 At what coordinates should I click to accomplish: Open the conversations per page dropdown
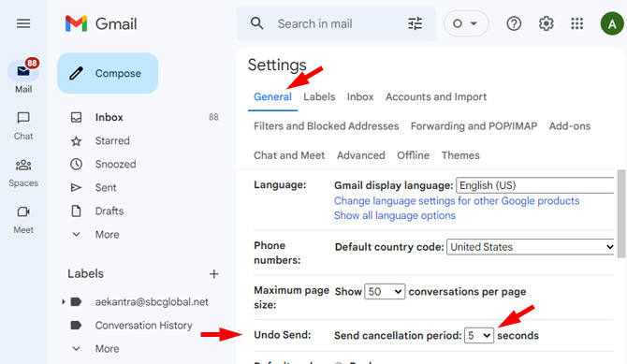coord(385,292)
